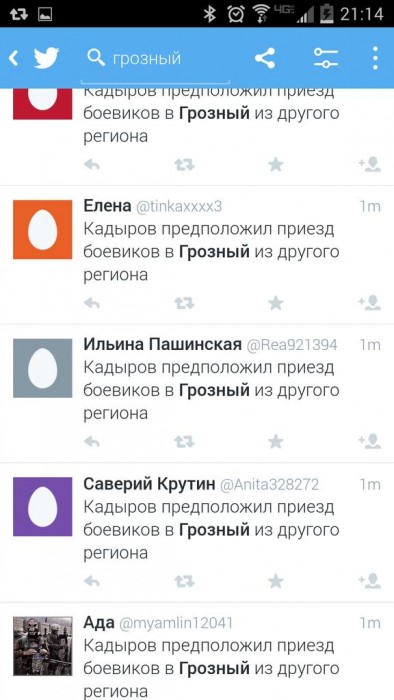Open Ада's profile picture thumbnail
The height and width of the screenshot is (700, 394).
(x=42, y=646)
